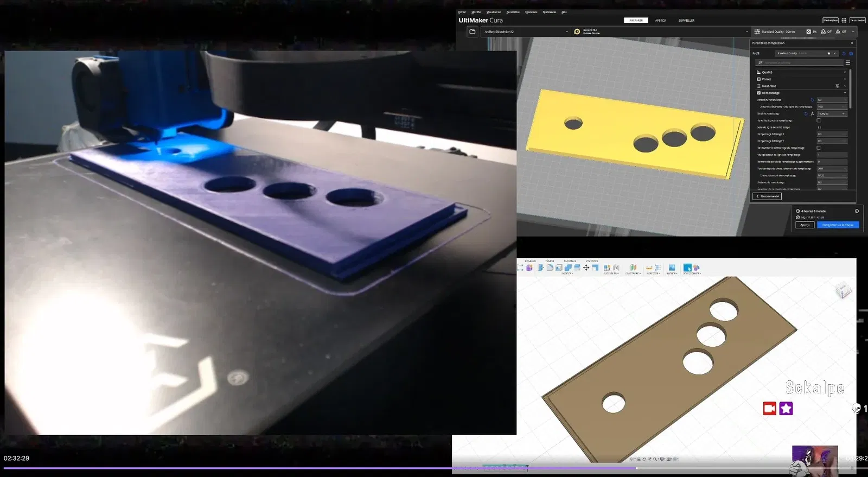Switch to the APERÇU stage tab

point(660,21)
